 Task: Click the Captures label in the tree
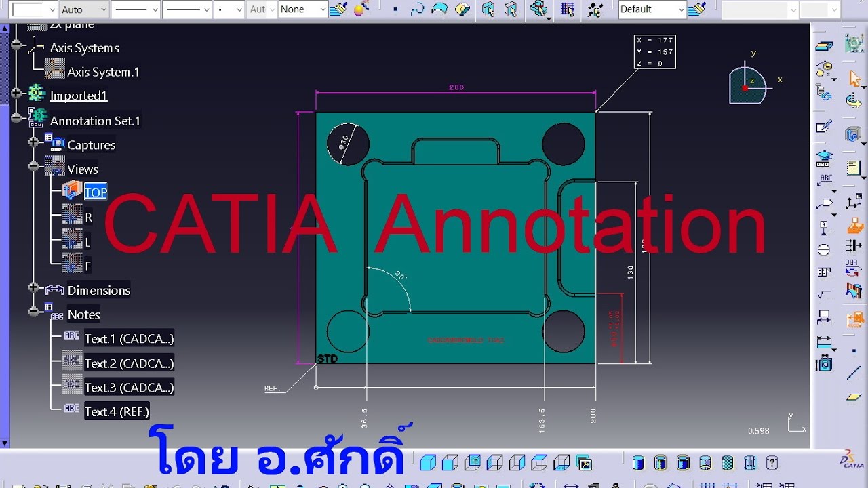(x=92, y=145)
